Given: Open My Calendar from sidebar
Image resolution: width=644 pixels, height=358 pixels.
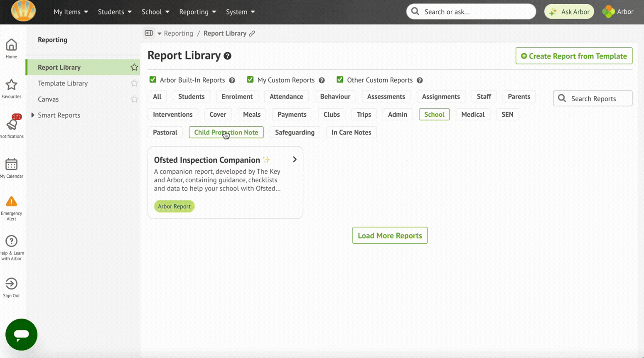Looking at the screenshot, I should pos(11,164).
